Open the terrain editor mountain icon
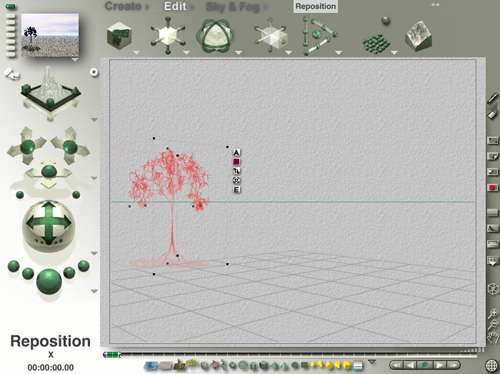This screenshot has height=374, width=500. [419, 36]
